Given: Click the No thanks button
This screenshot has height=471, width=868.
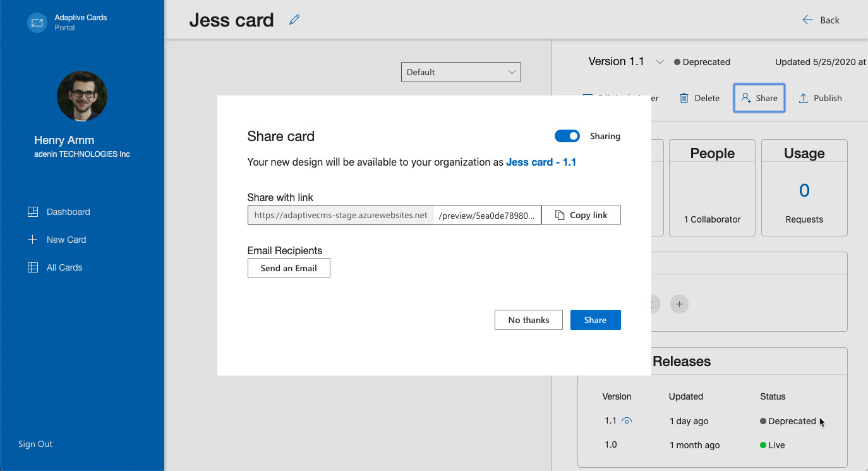Looking at the screenshot, I should pos(528,319).
